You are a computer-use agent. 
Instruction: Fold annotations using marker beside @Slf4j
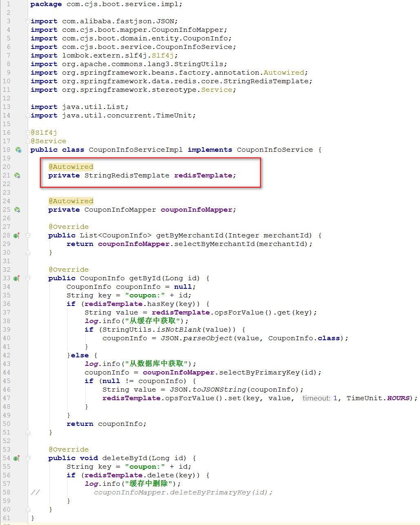(x=28, y=133)
